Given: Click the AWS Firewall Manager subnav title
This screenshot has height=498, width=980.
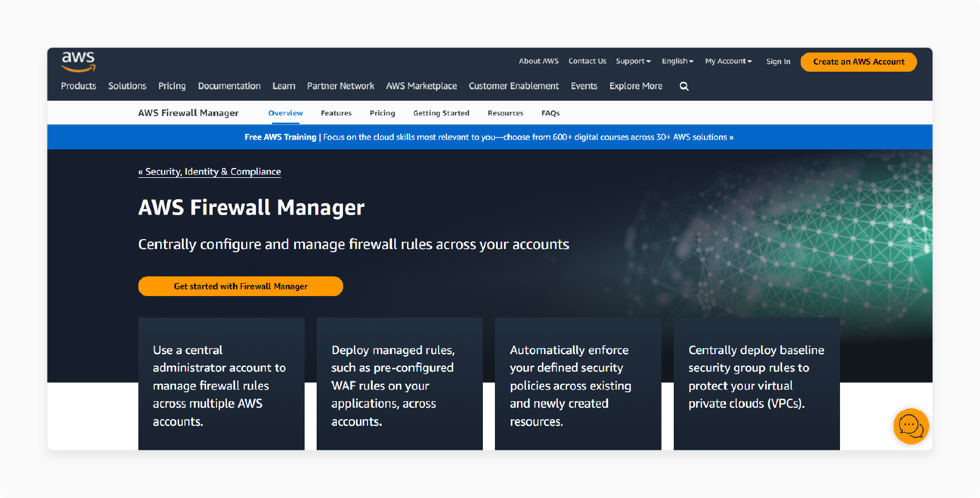Looking at the screenshot, I should [x=188, y=113].
